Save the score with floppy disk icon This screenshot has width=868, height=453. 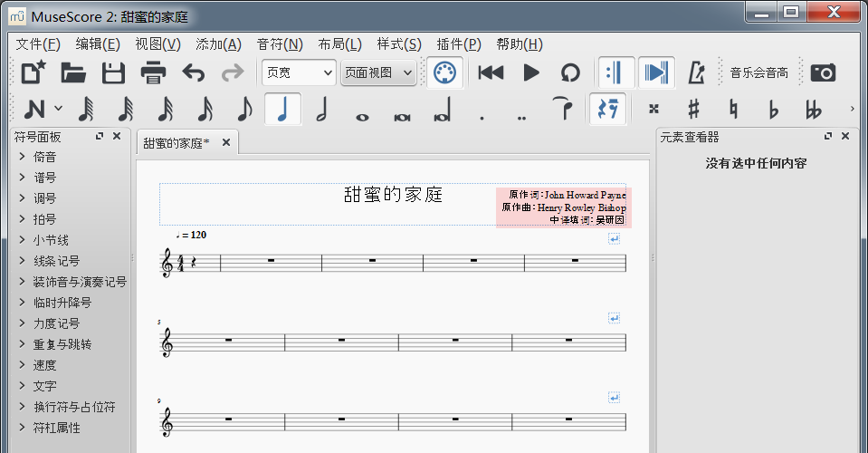tap(113, 73)
